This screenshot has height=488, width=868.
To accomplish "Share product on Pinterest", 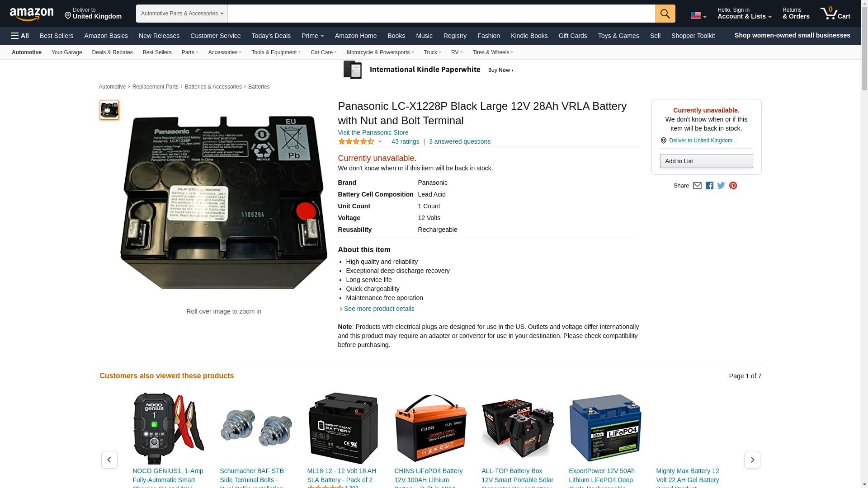I will [733, 186].
